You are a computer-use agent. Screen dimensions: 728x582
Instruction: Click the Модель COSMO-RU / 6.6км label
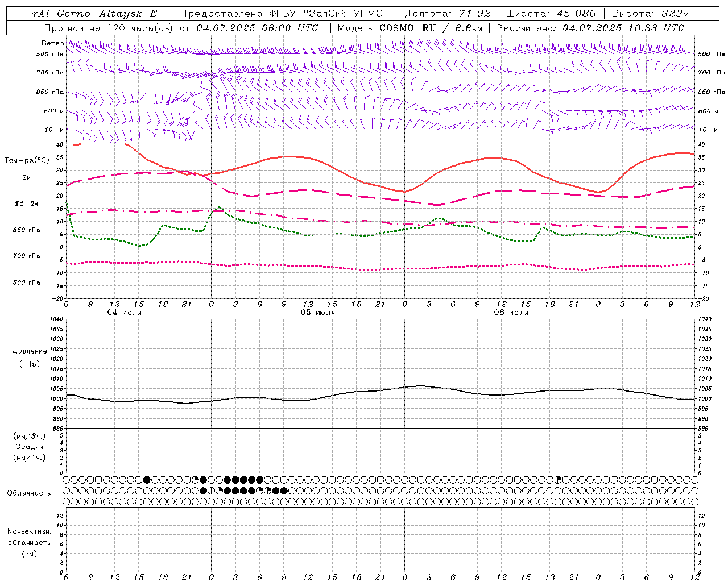click(409, 28)
